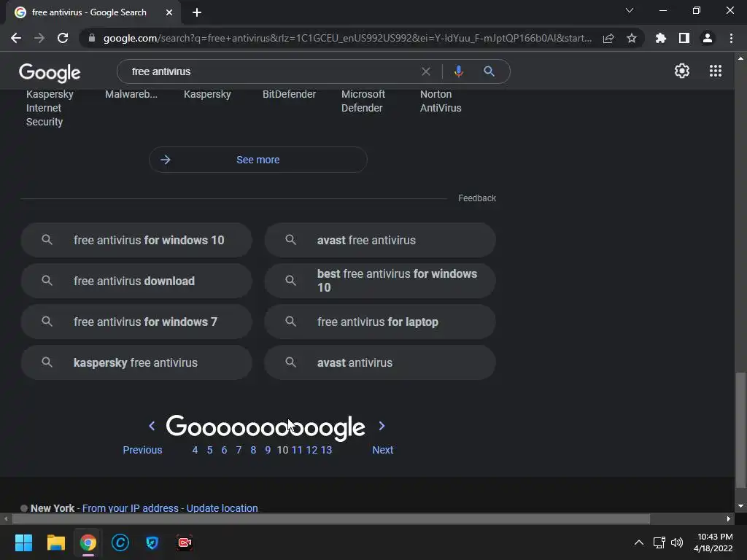The height and width of the screenshot is (560, 747).
Task: Select avast antivirus suggestion
Action: click(379, 363)
